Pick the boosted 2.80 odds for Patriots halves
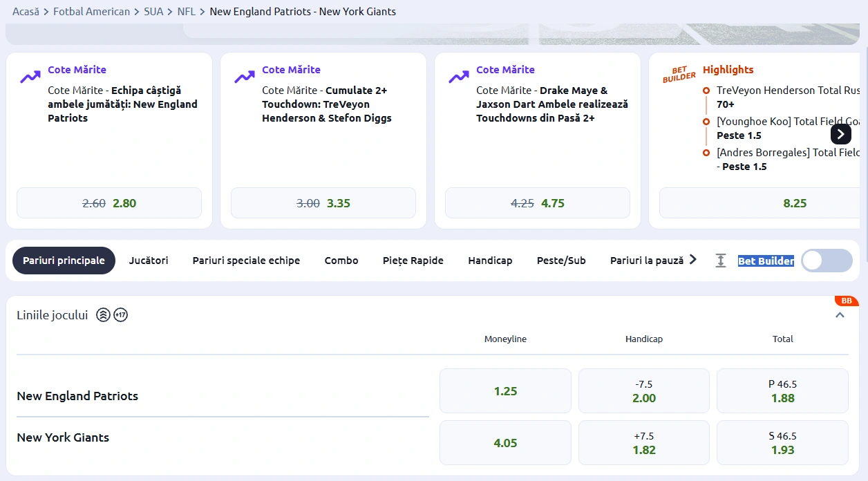 point(109,203)
